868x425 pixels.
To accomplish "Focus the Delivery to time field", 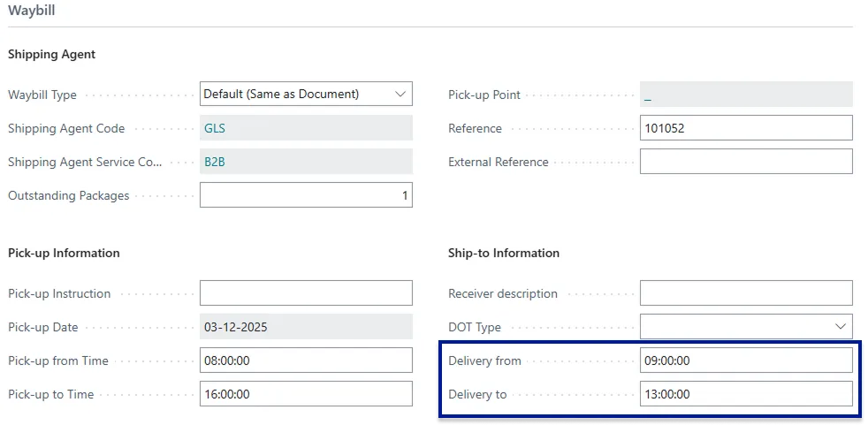I will click(745, 394).
